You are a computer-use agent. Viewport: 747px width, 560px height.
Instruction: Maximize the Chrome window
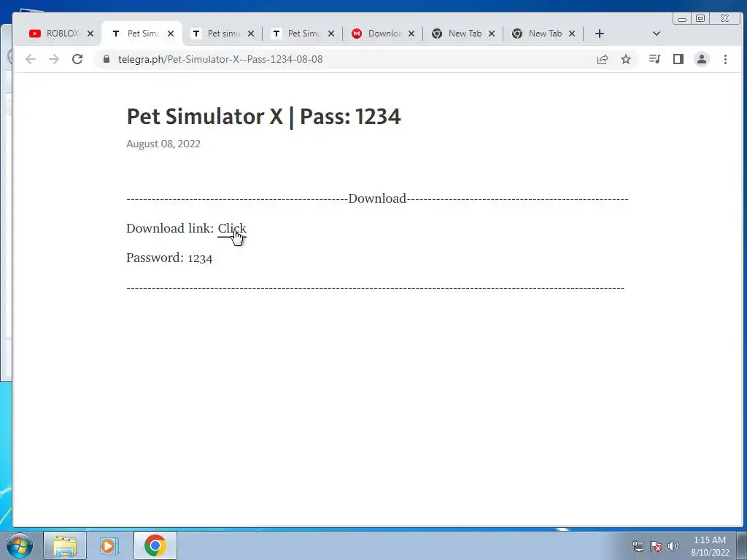pos(700,18)
